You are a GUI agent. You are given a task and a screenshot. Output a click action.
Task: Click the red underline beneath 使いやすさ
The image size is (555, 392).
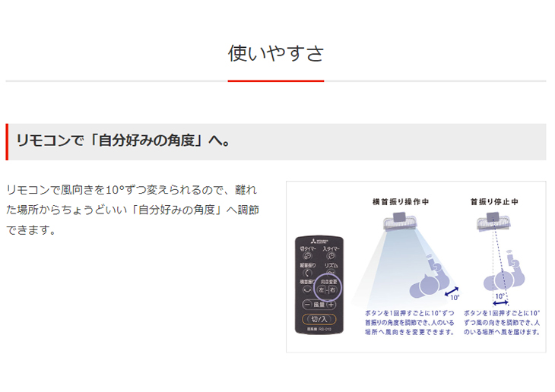(x=276, y=81)
